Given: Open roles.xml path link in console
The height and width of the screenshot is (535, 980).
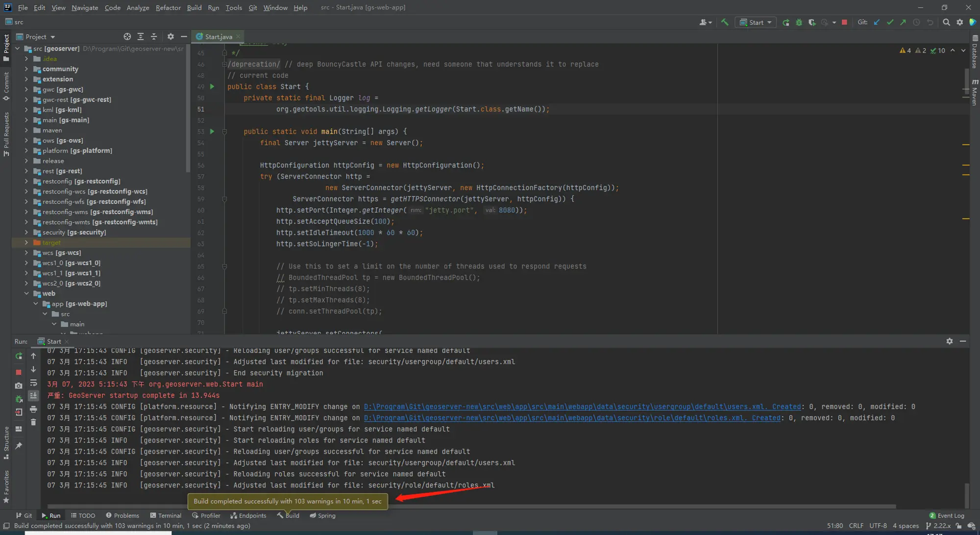Looking at the screenshot, I should click(572, 418).
